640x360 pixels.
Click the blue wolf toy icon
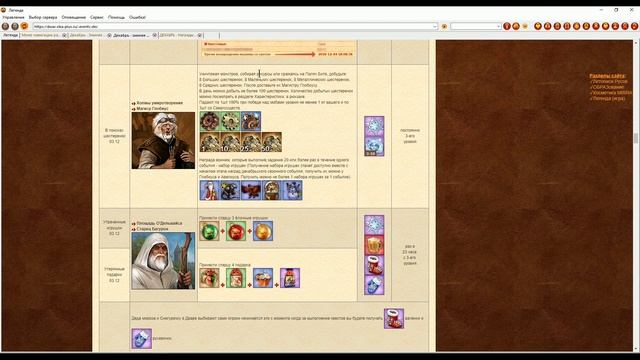[x=293, y=190]
